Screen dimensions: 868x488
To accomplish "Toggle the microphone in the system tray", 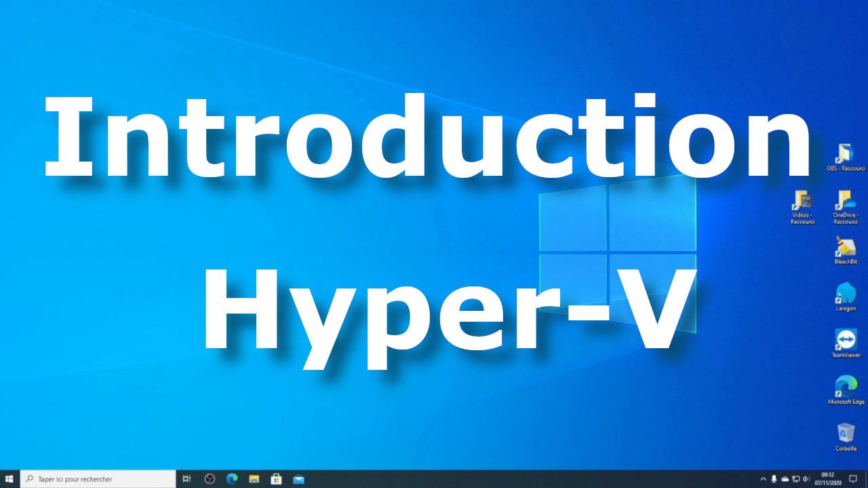I will (x=774, y=478).
